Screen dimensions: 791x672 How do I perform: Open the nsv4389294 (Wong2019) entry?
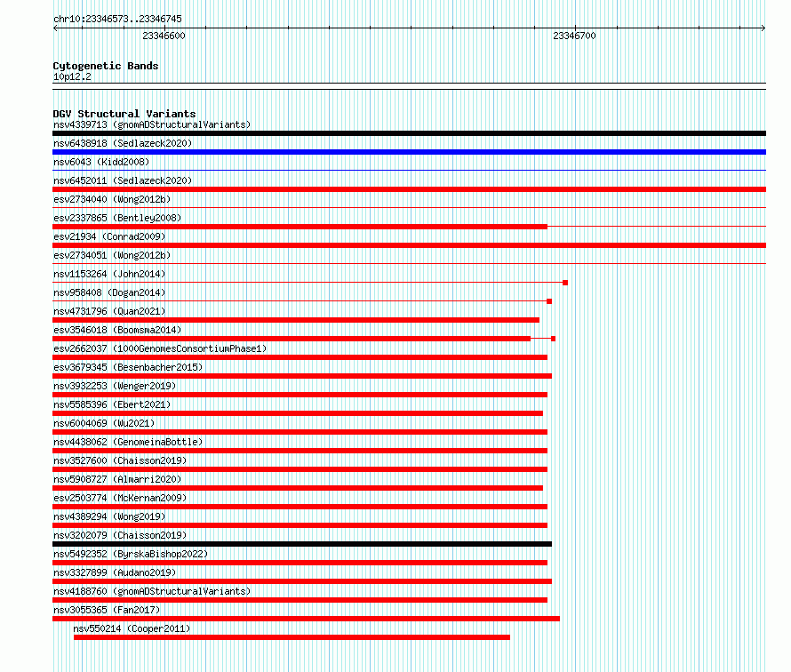(x=109, y=516)
